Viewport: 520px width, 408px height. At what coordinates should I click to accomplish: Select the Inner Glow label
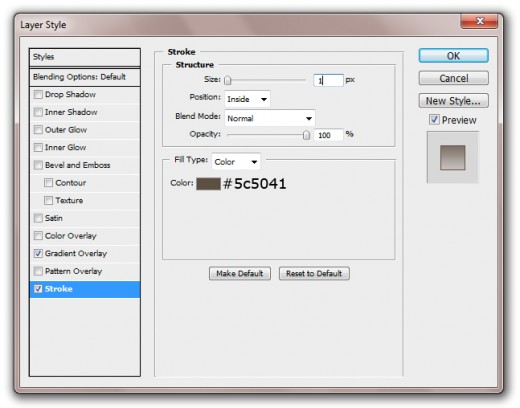coord(66,148)
